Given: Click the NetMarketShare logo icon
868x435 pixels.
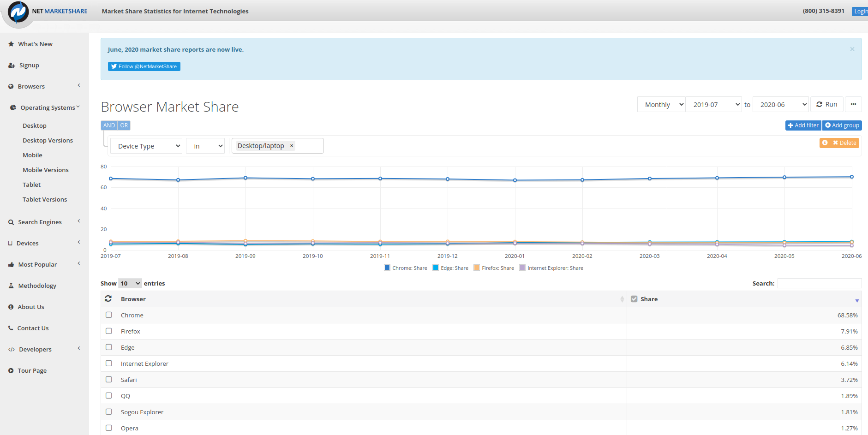Looking at the screenshot, I should pyautogui.click(x=18, y=12).
